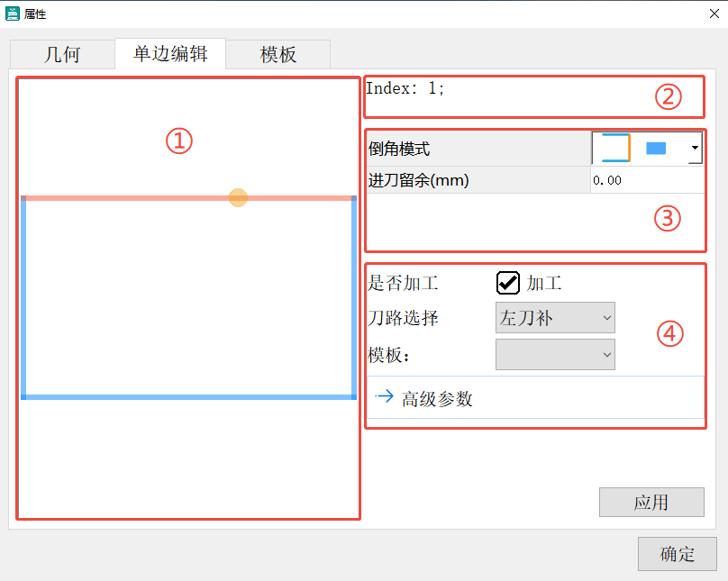The height and width of the screenshot is (581, 728).
Task: Click the blue filled rectangle chamfer icon
Action: (x=656, y=149)
